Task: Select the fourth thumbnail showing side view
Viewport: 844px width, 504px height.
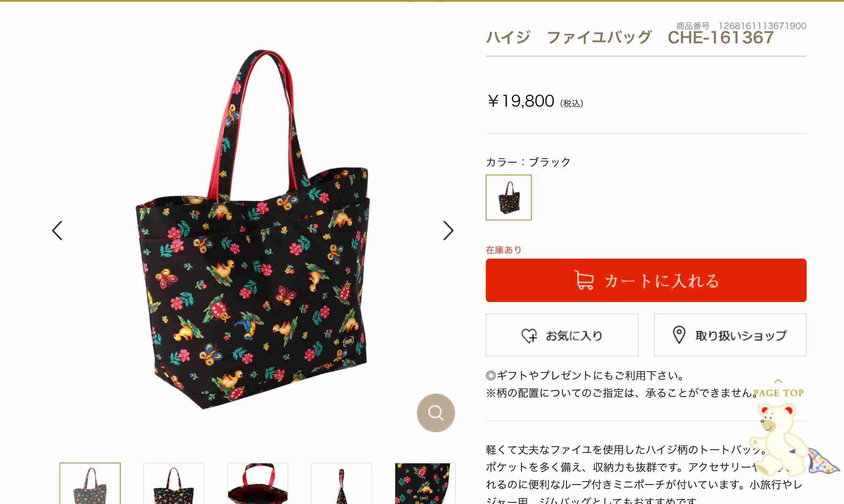Action: (x=341, y=483)
